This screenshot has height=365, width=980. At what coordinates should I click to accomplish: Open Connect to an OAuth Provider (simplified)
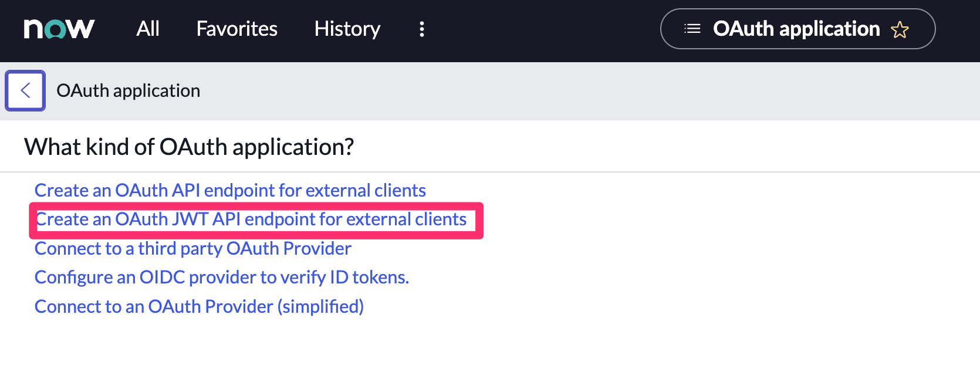(199, 306)
